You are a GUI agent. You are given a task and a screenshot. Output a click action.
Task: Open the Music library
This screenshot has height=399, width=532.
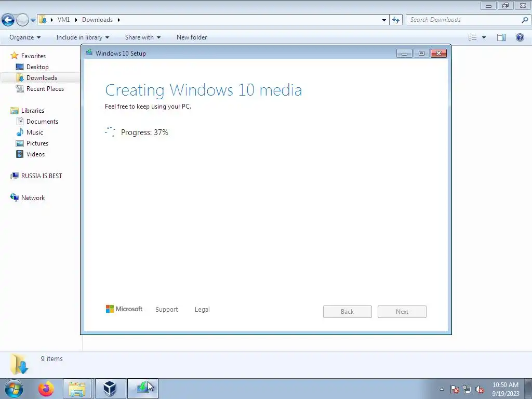pos(35,132)
